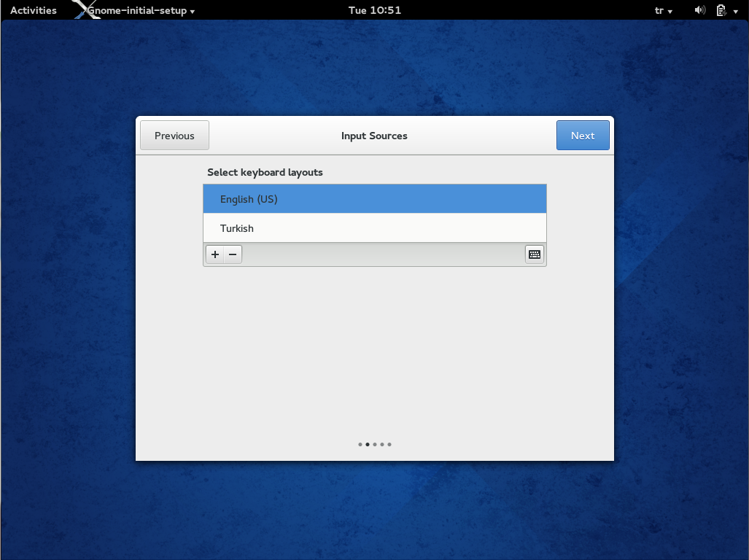Image resolution: width=749 pixels, height=560 pixels.
Task: Preview the keyboard layout
Action: click(x=534, y=254)
